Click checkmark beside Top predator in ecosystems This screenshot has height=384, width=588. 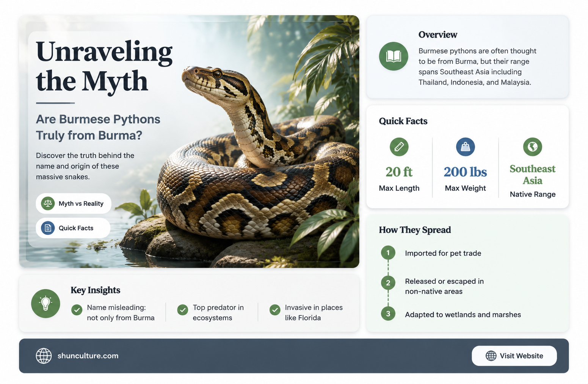coord(183,310)
